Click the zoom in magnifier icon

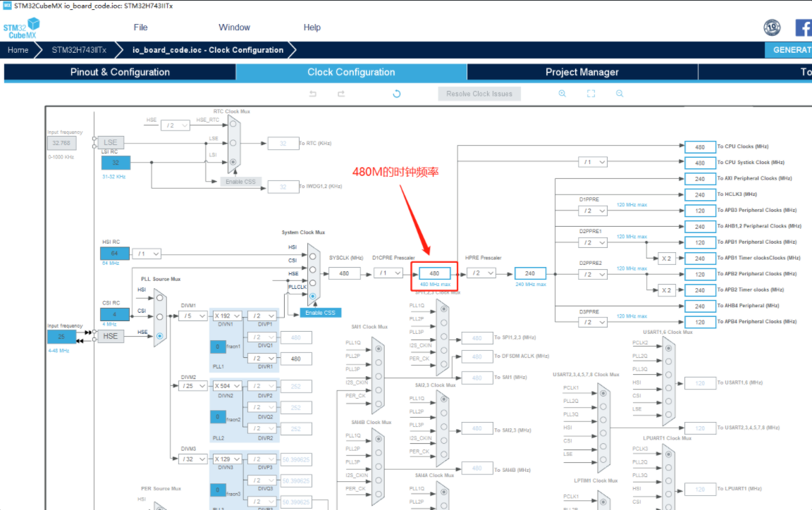pyautogui.click(x=562, y=93)
